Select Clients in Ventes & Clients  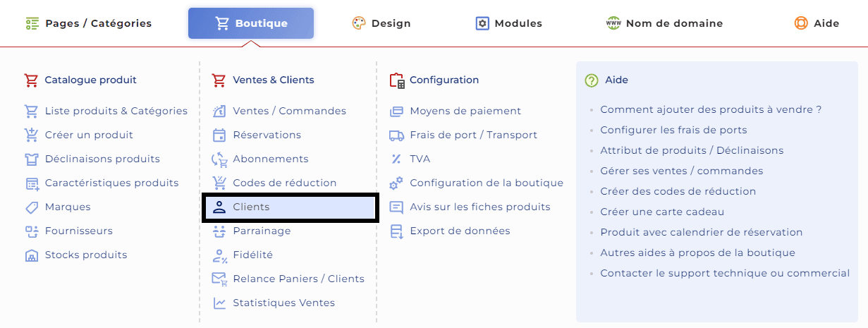[251, 207]
